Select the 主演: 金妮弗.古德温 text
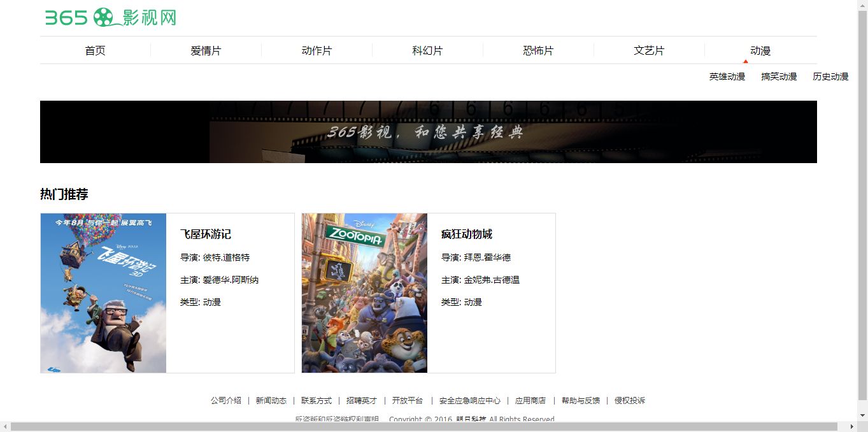 tap(481, 280)
